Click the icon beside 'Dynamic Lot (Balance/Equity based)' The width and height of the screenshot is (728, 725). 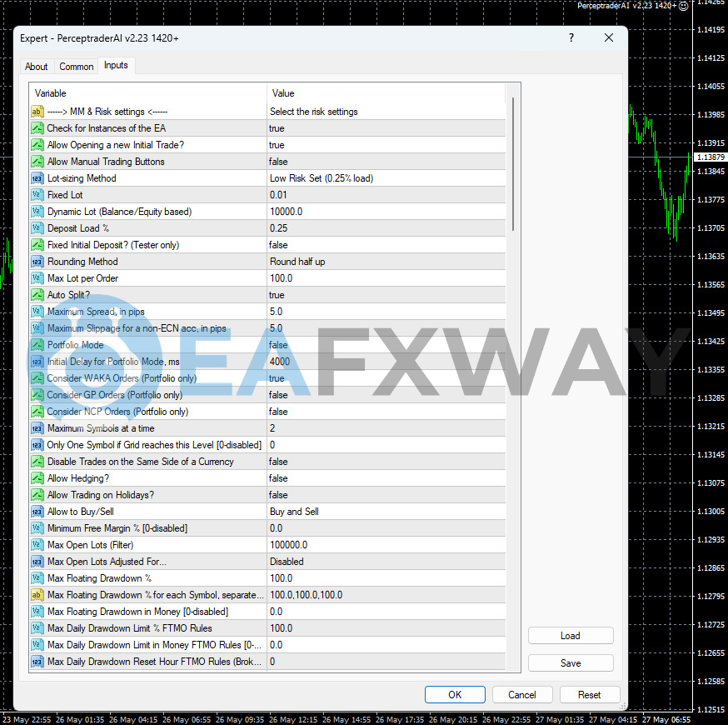point(37,212)
